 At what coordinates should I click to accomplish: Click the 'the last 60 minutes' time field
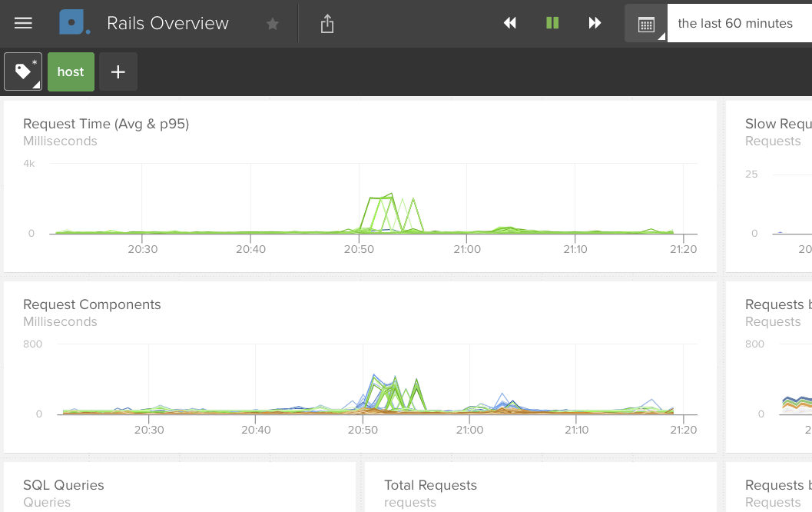click(737, 23)
